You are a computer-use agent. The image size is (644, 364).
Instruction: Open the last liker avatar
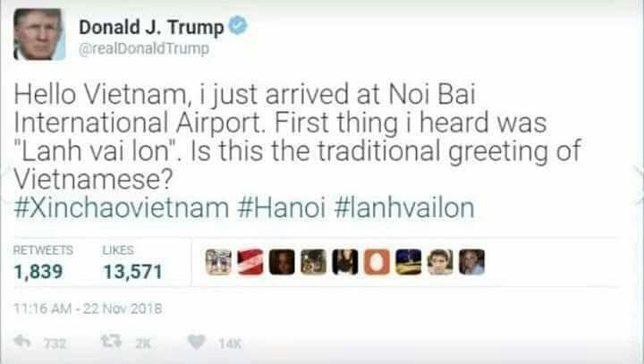point(471,262)
